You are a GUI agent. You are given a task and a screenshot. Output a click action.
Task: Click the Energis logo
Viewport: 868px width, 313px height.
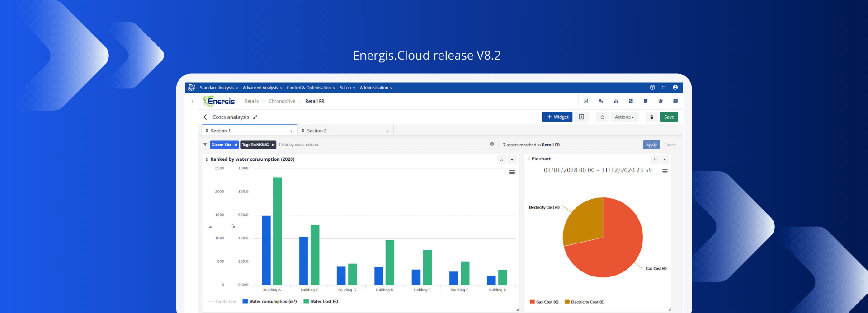pyautogui.click(x=219, y=101)
